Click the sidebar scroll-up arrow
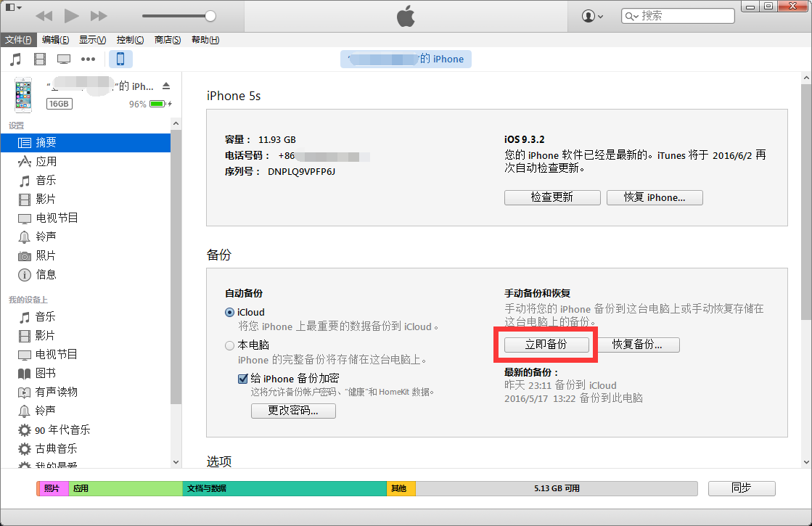Image resolution: width=812 pixels, height=526 pixels. (x=176, y=123)
